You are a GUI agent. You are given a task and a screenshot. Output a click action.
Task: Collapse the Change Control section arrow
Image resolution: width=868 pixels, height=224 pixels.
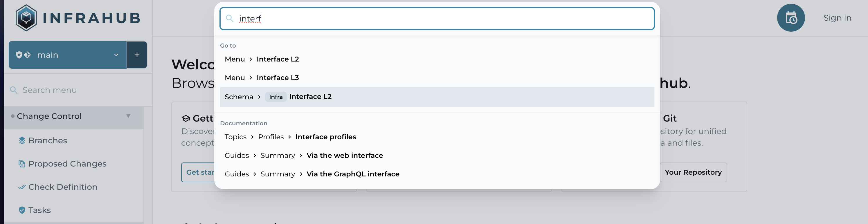pos(128,116)
